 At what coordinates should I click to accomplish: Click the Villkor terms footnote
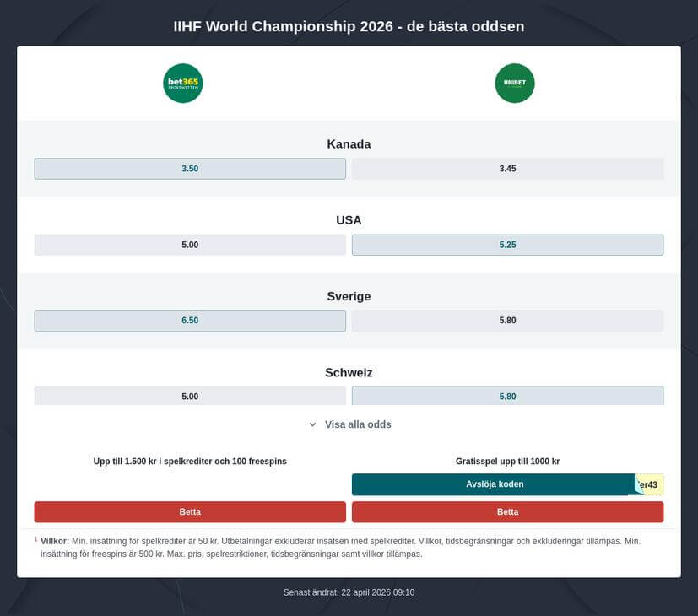pos(56,540)
